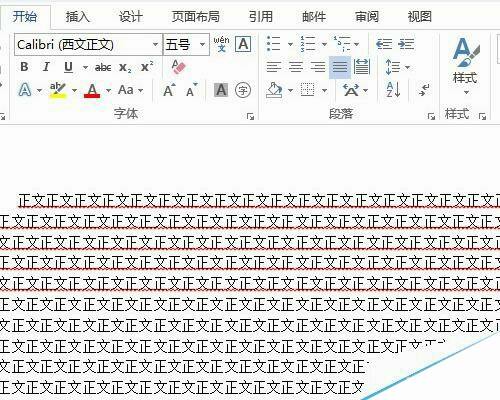Toggle italic formatting
Screen dimensions: 500x400
click(x=46, y=67)
